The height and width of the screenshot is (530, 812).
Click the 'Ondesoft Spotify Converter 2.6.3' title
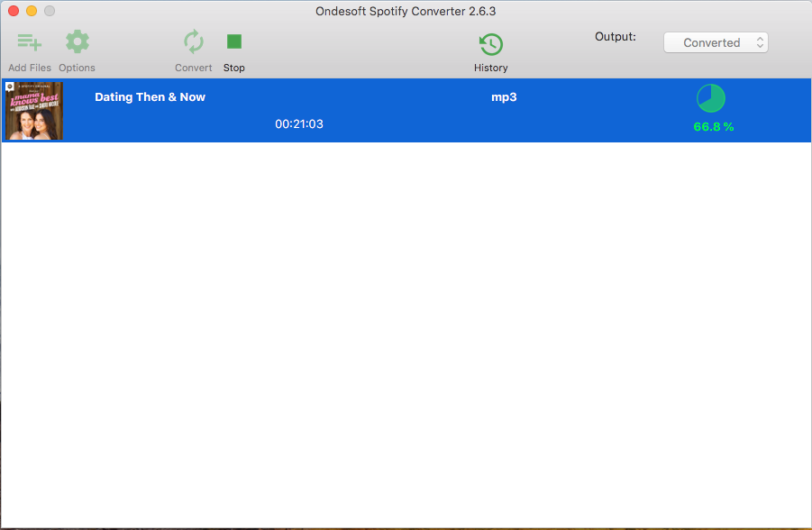pyautogui.click(x=406, y=12)
